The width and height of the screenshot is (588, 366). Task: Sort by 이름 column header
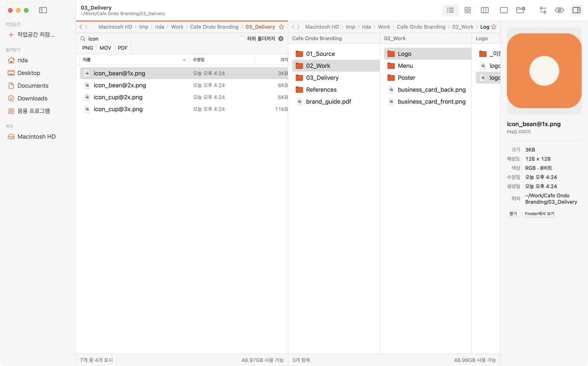pos(134,60)
